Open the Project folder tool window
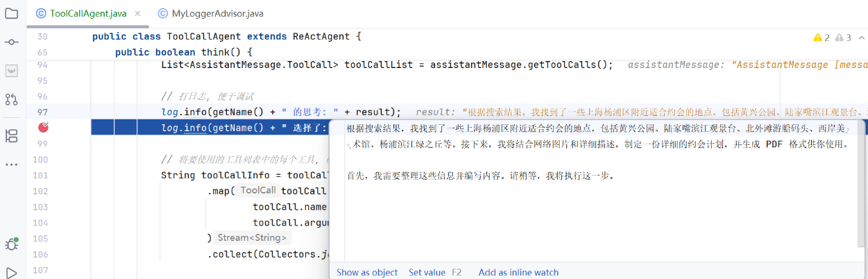The width and height of the screenshot is (868, 279). (x=12, y=13)
